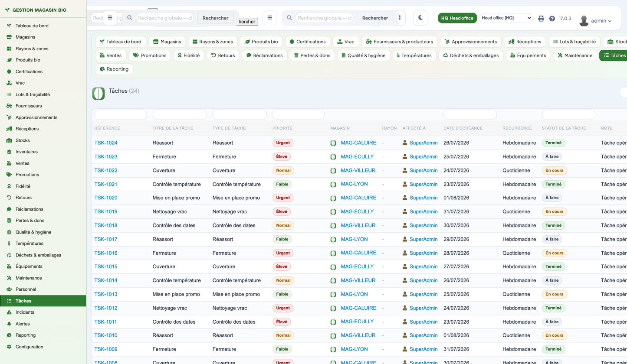Click the Fournisseurs tractor icon in the sidebar
627x364 pixels.
[9, 106]
